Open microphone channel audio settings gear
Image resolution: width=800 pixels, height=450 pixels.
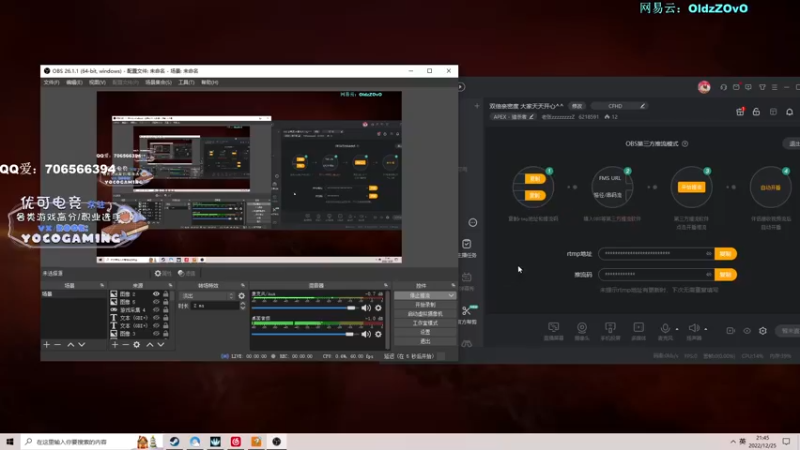point(378,308)
